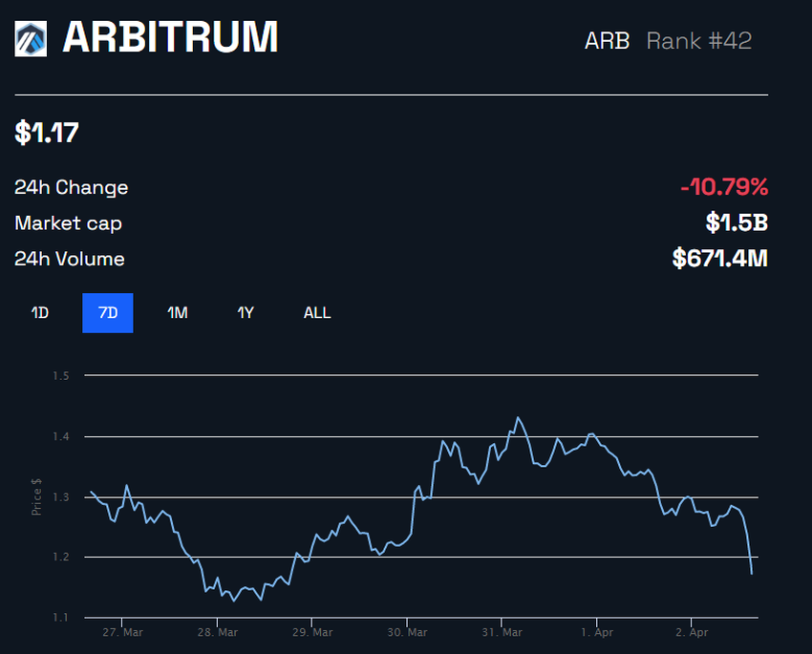Show the ALL time price history

pyautogui.click(x=316, y=312)
